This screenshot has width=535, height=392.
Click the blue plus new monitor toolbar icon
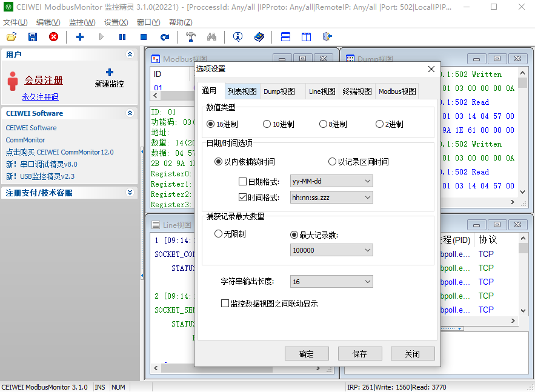[80, 37]
